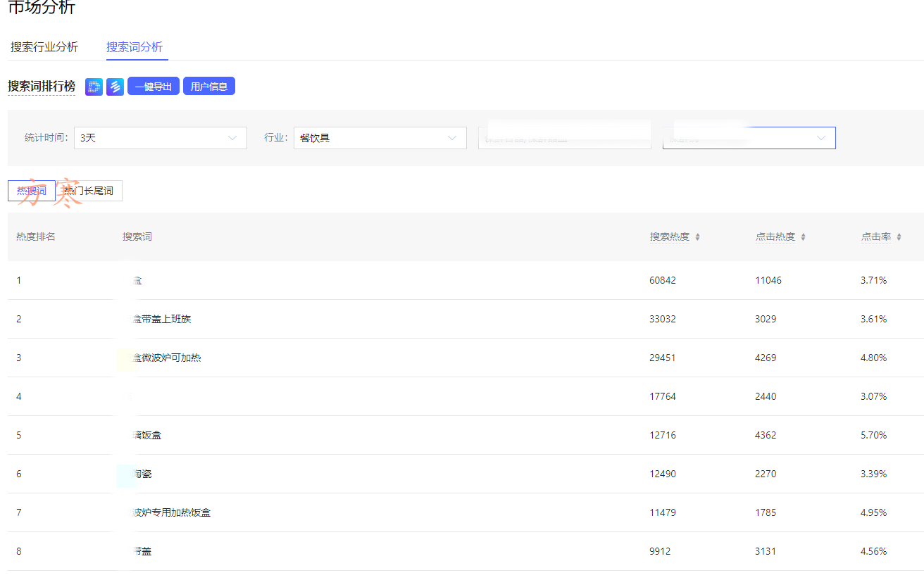Open 用户信息 button
Screen dimensions: 924x580
coord(209,87)
